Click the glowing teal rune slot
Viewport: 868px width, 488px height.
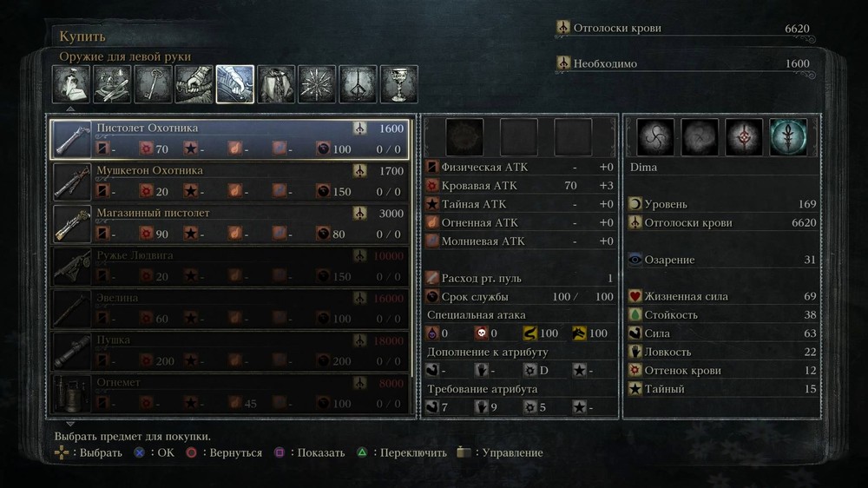pyautogui.click(x=788, y=136)
